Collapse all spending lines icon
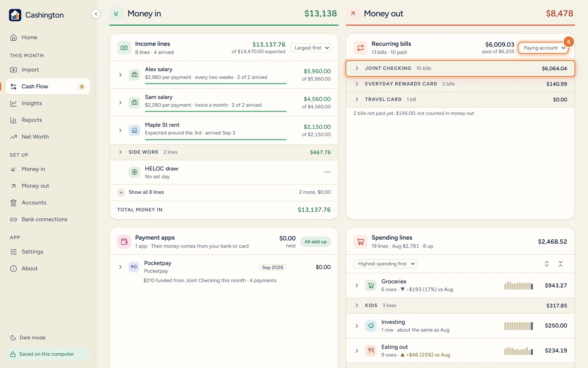 coord(561,264)
